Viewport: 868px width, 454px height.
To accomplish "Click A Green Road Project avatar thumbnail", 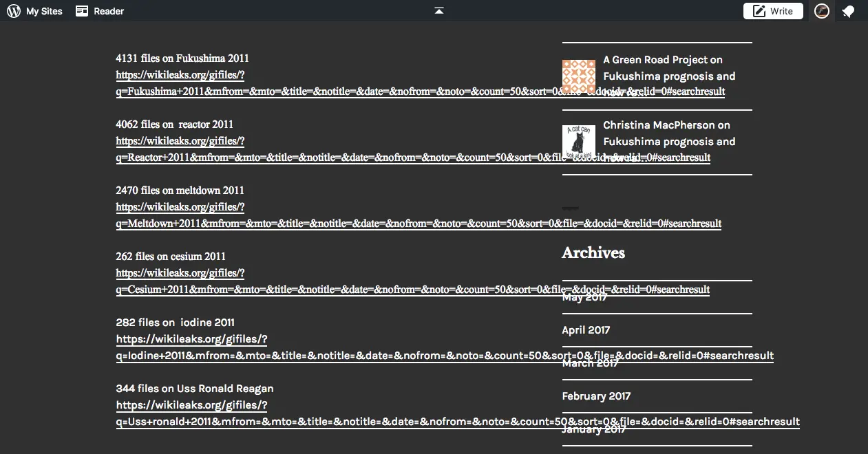I will (x=579, y=76).
